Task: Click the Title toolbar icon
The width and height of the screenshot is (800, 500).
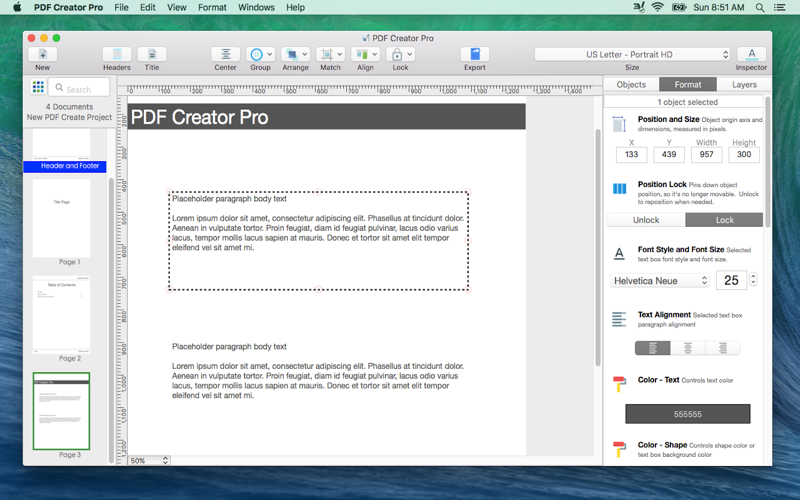Action: click(152, 54)
